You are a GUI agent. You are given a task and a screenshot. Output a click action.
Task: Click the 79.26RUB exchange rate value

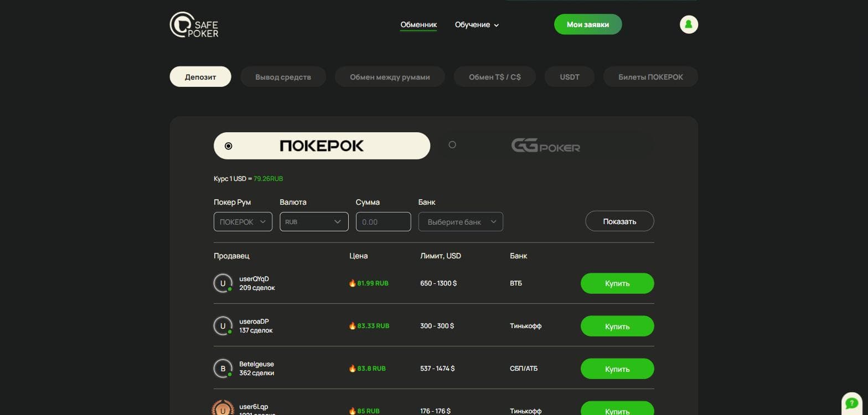pos(268,179)
